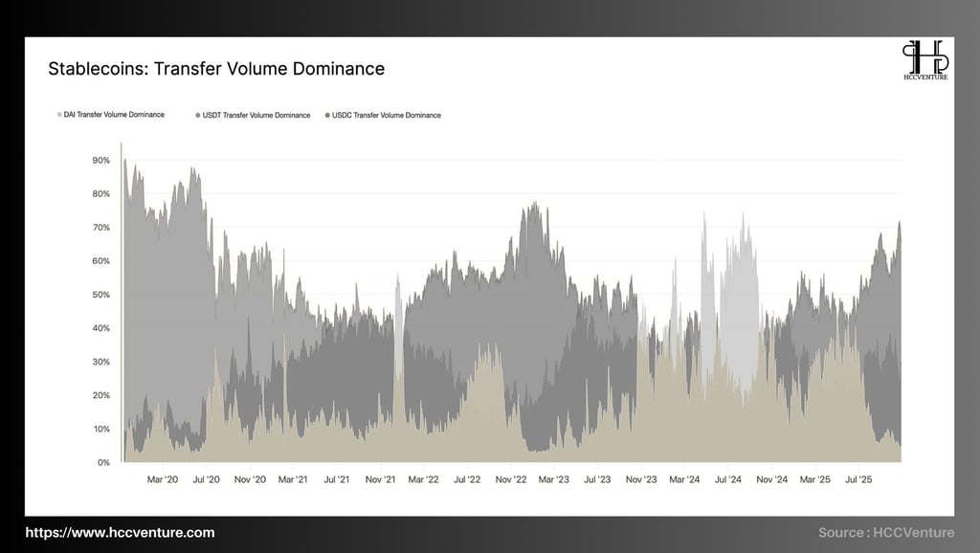Click the 50% y-axis label
Screen dimensions: 980x553
101,295
